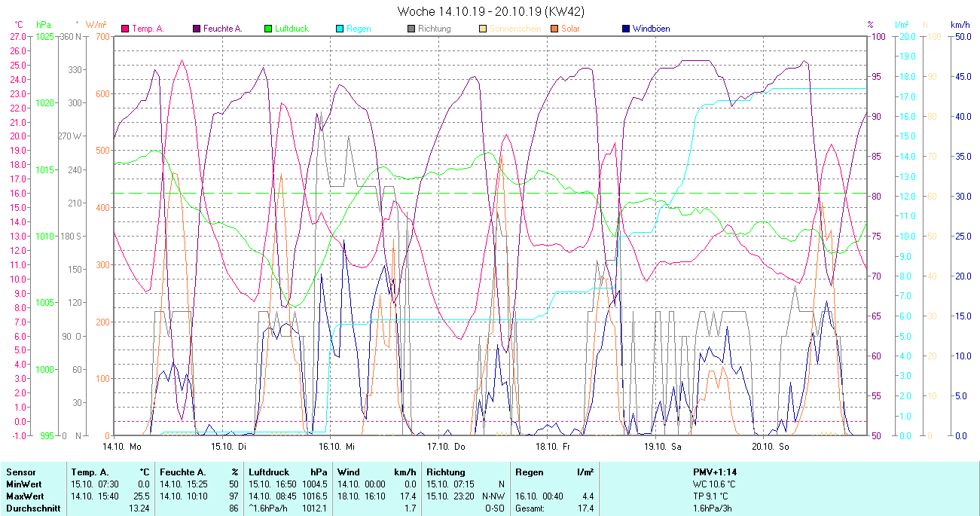Click the gray Richtung legend swatch
Screen dimensions: 980x516
tap(411, 29)
